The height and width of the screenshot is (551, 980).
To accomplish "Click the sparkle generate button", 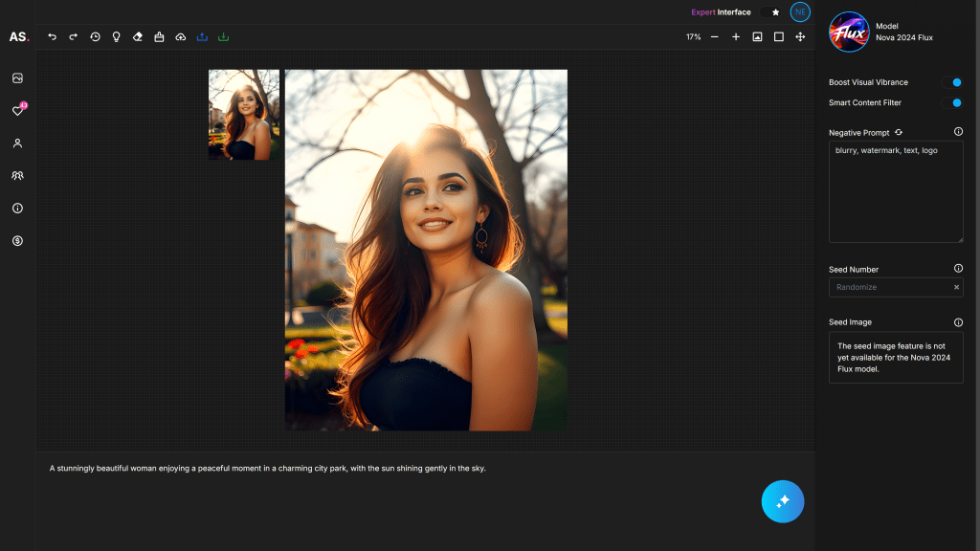I will (x=783, y=501).
